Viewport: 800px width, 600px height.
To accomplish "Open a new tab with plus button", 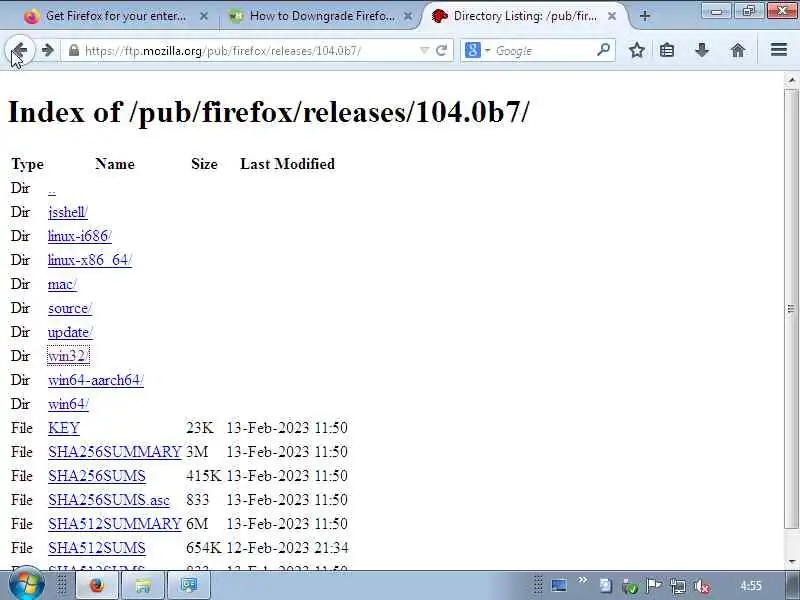I will (645, 16).
